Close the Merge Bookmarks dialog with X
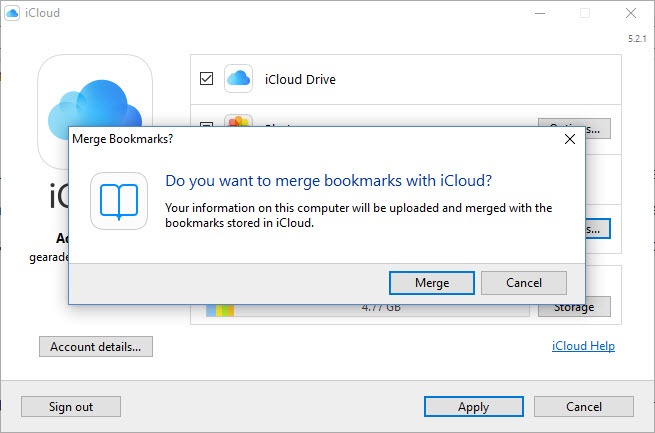Viewport: 655px width, 433px height. point(570,139)
